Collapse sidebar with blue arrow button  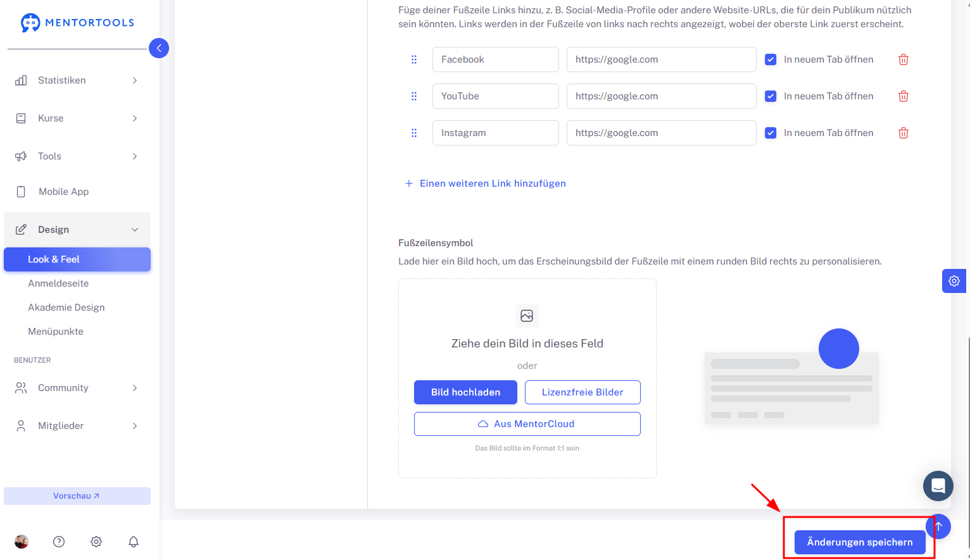(159, 48)
